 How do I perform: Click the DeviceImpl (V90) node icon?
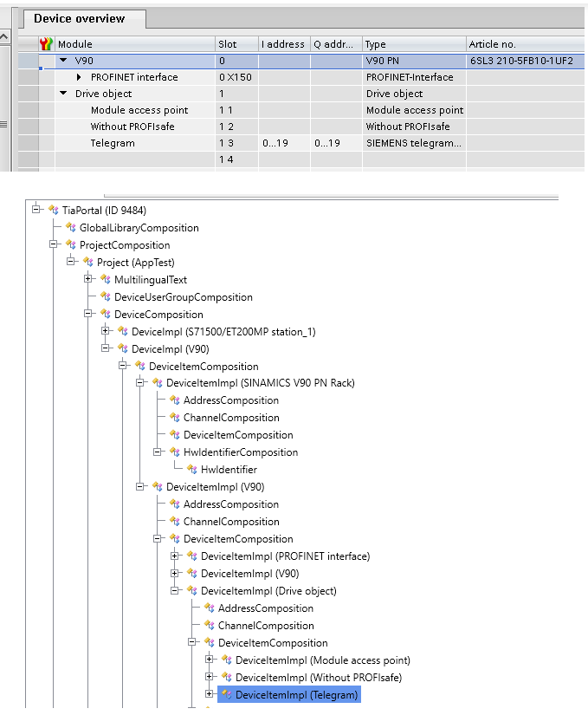pos(123,348)
